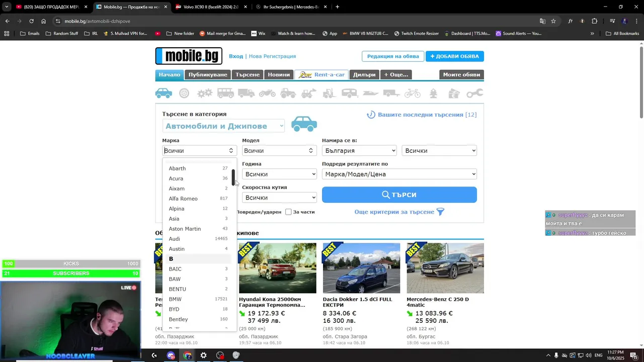
Task: Select the accessories tree-shaped category icon
Action: tap(433, 94)
